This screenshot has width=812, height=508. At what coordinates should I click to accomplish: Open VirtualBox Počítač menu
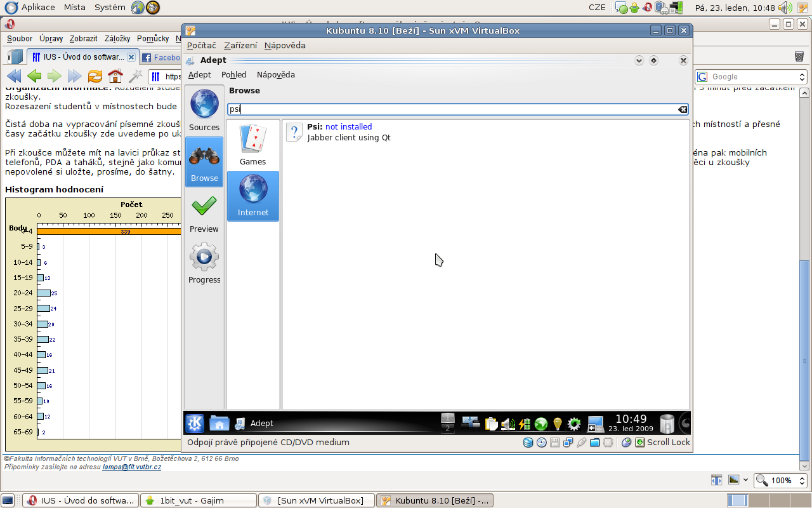point(202,45)
